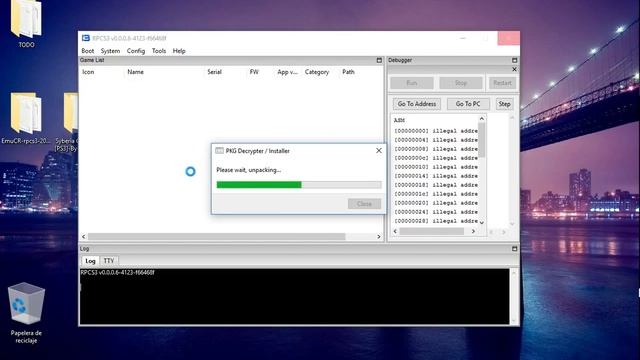Select ASM row [00000018] illegal address
640x360 pixels.
pyautogui.click(x=436, y=185)
